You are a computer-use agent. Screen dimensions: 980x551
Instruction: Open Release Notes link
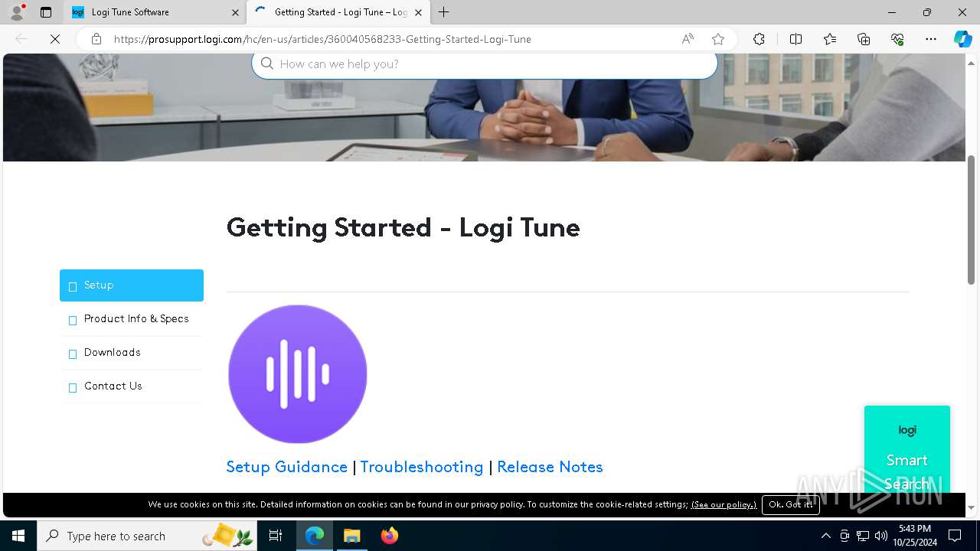(x=550, y=467)
